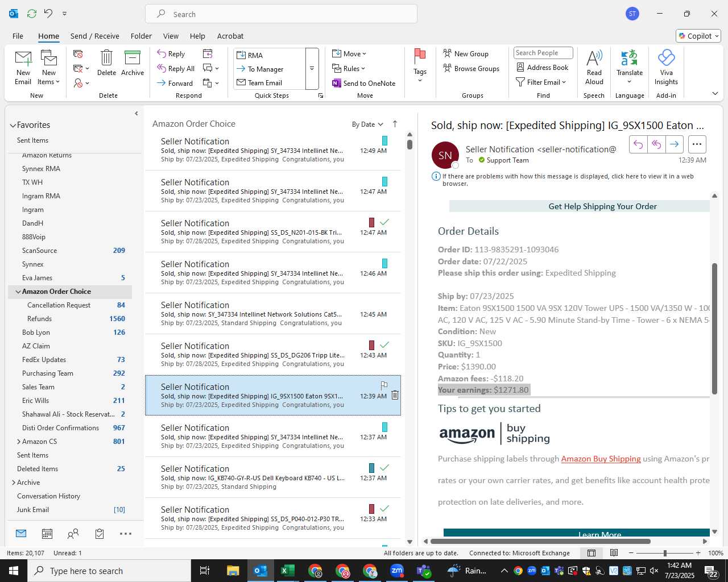Reverse sort order arrow in message list

[x=395, y=124]
